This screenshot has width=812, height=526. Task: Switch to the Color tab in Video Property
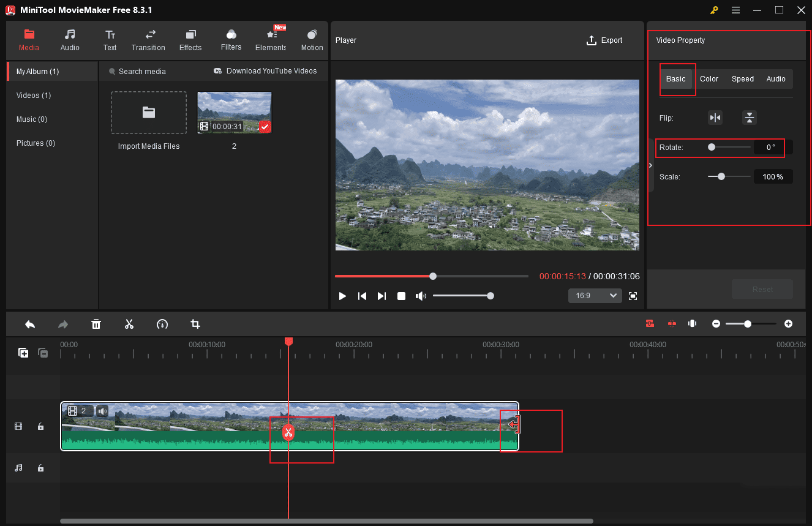click(x=709, y=78)
